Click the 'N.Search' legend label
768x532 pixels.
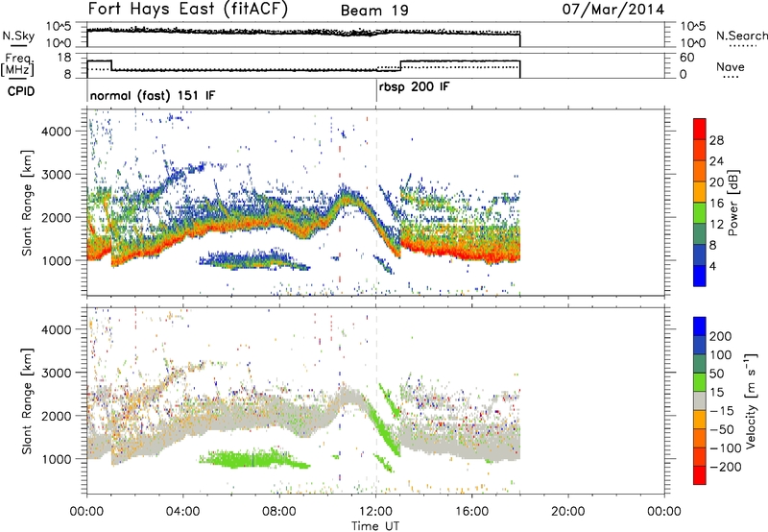coord(741,36)
